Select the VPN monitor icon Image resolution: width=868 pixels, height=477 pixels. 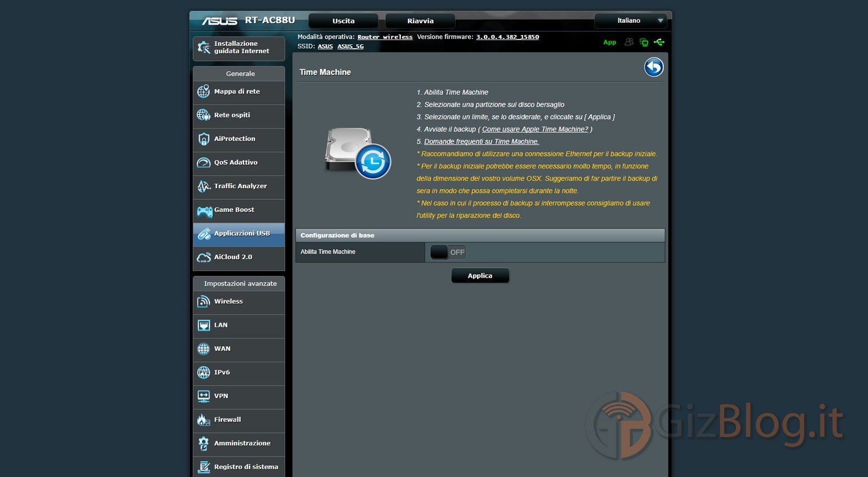point(203,396)
